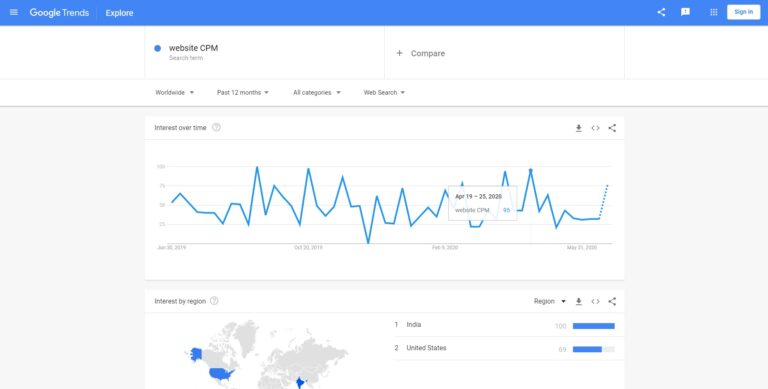Expand the Worldwide location dropdown
768x389 pixels.
click(174, 93)
